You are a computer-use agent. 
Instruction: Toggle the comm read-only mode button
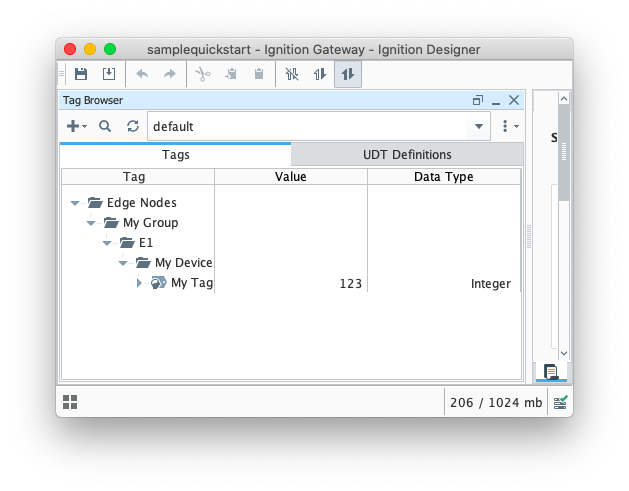320,74
